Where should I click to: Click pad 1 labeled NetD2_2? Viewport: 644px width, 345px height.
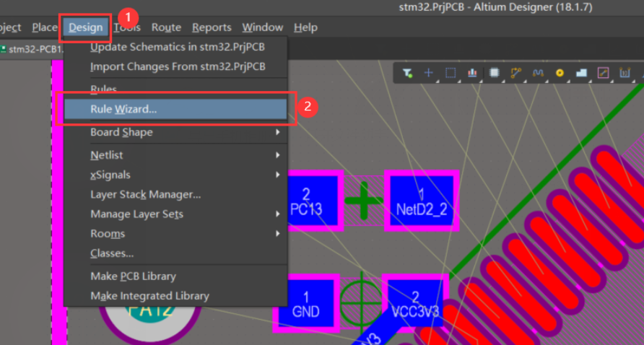click(422, 201)
